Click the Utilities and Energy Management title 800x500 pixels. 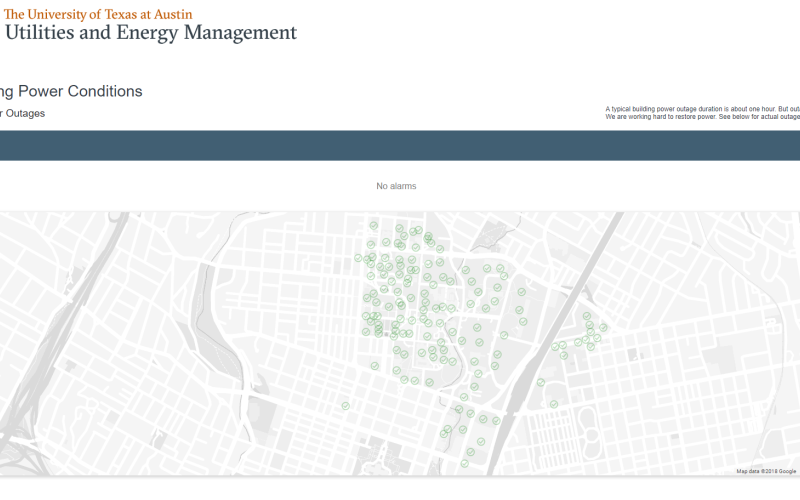coord(151,33)
